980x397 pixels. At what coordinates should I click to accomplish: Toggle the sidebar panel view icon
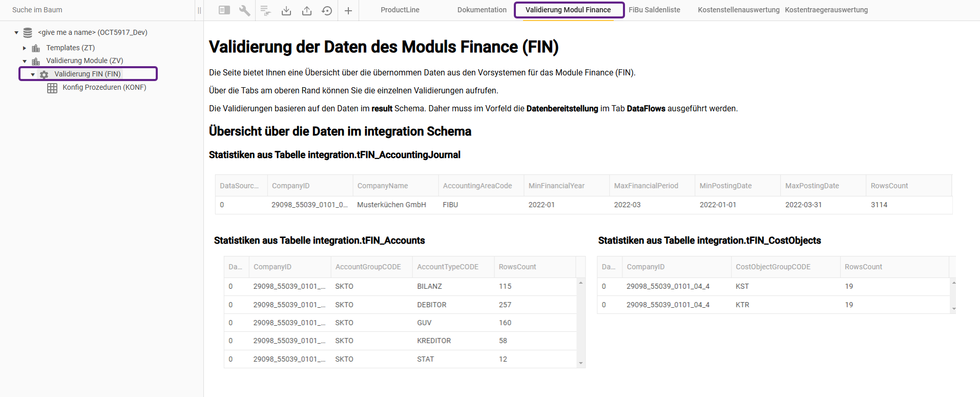(x=224, y=10)
